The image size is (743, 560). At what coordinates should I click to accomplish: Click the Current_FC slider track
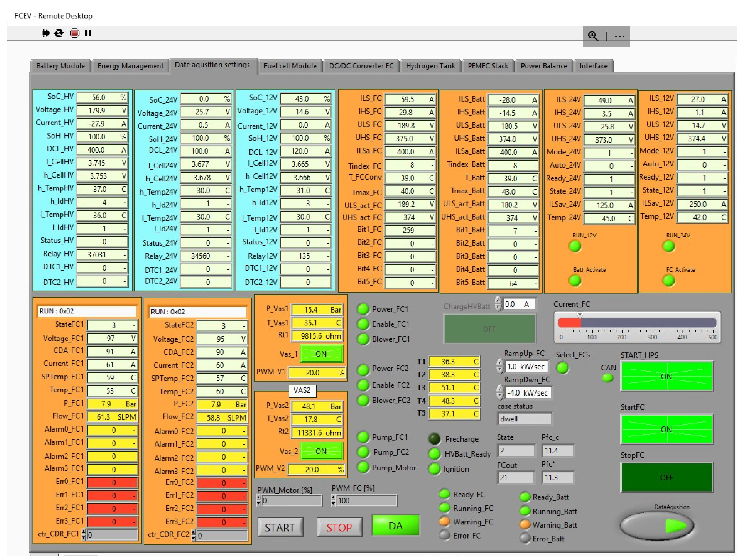tap(637, 323)
